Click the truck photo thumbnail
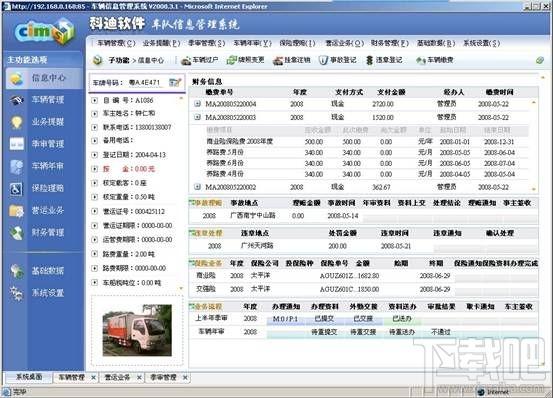 coord(137,330)
